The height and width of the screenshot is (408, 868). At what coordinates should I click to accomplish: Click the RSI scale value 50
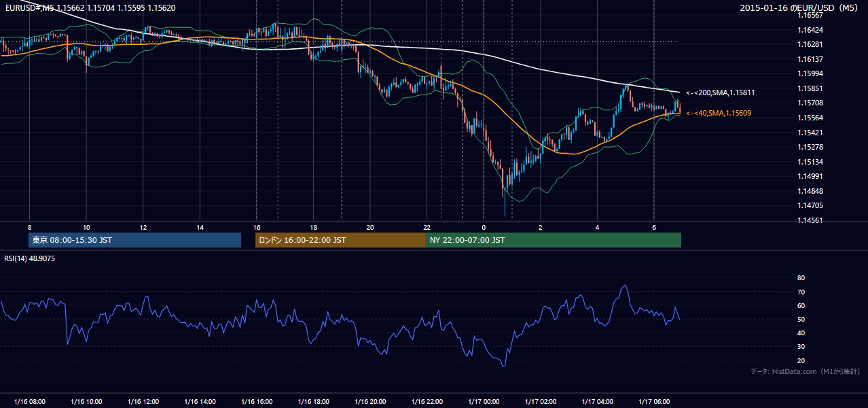(801, 319)
